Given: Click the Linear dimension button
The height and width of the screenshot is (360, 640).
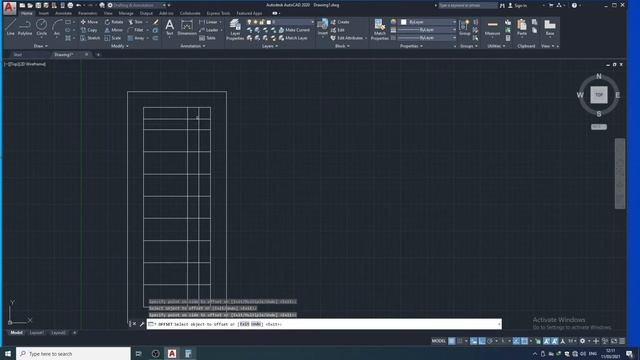Looking at the screenshot, I should click(209, 22).
